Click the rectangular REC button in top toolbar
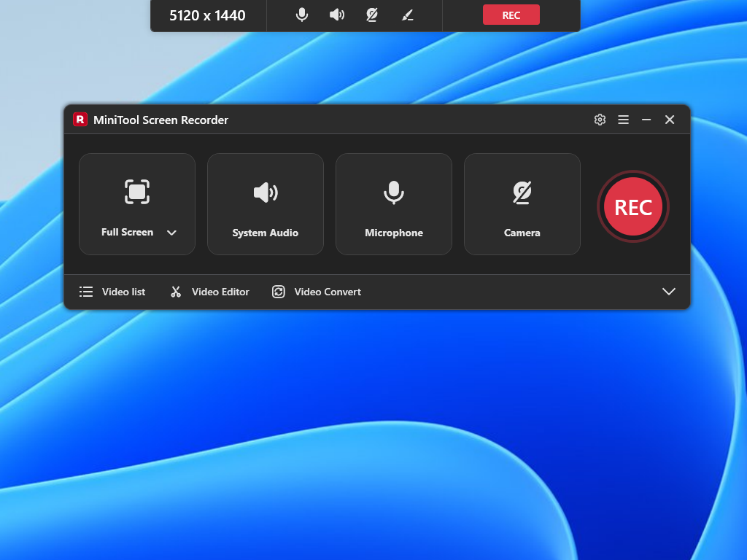Viewport: 747px width, 560px height. tap(511, 15)
